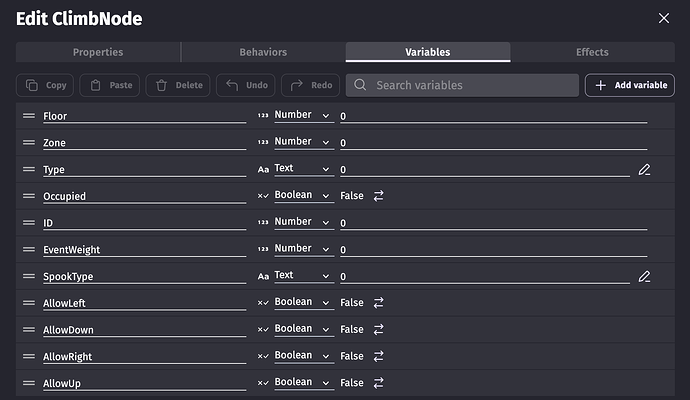Click the Delete button
The height and width of the screenshot is (400, 690).
178,85
